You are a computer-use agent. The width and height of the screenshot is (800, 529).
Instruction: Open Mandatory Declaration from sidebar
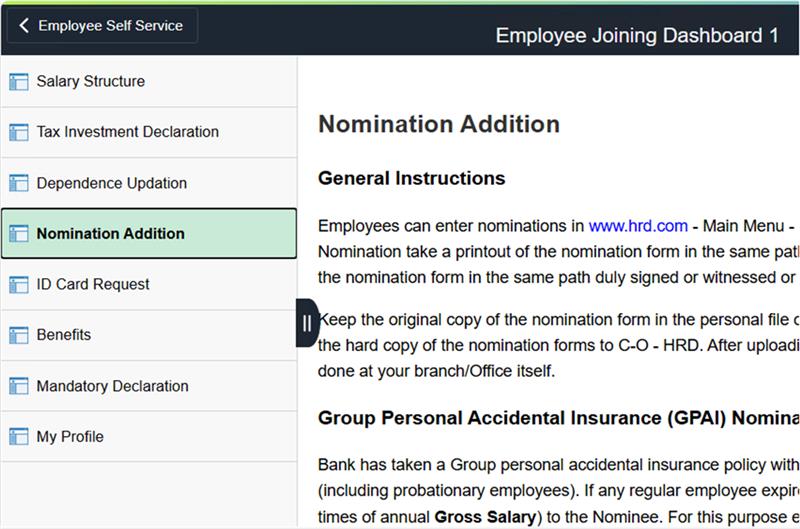pos(112,386)
